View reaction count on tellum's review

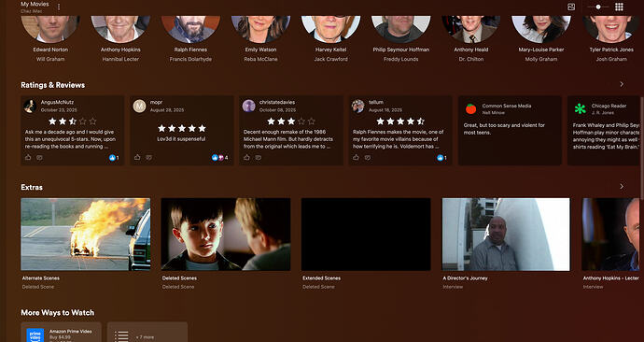441,158
